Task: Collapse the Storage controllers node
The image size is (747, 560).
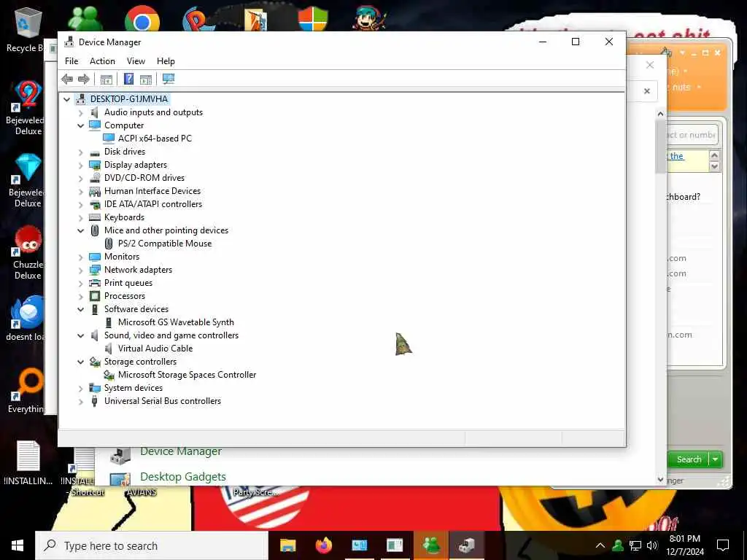Action: coord(80,362)
